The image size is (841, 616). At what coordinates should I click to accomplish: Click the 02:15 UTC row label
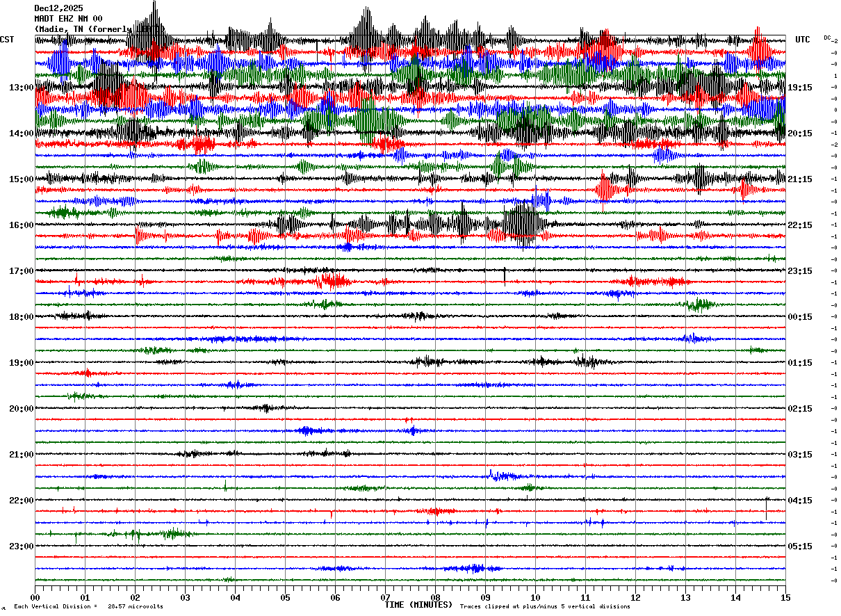799,409
